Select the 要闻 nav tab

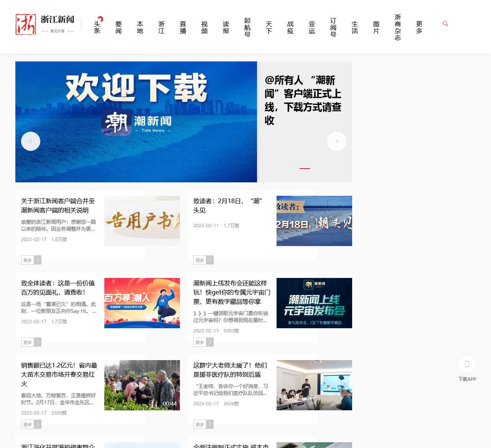point(119,27)
